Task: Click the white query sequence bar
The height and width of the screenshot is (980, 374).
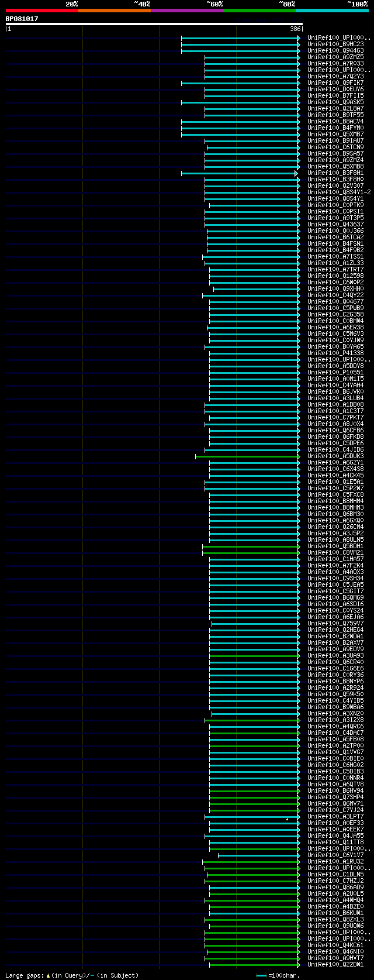Action: coord(154,24)
